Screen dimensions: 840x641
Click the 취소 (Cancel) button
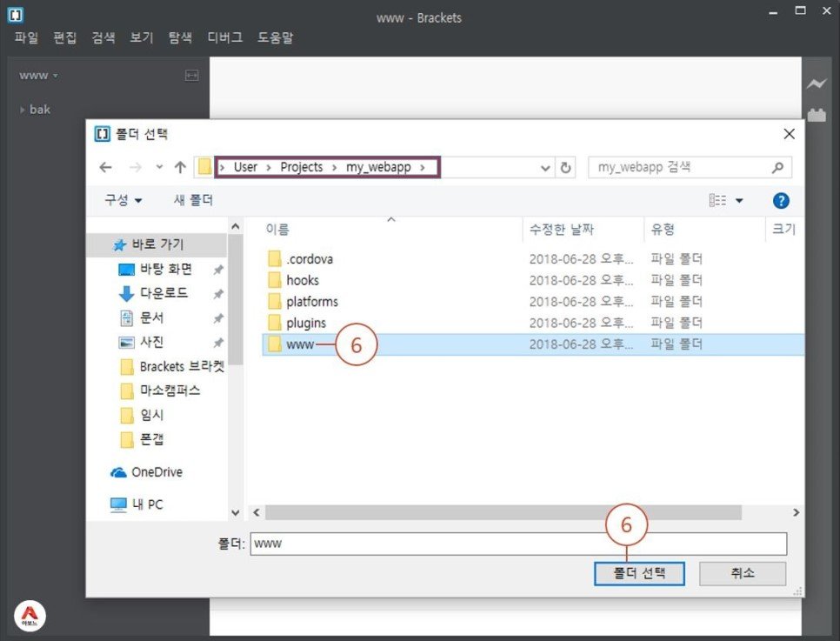coord(743,573)
